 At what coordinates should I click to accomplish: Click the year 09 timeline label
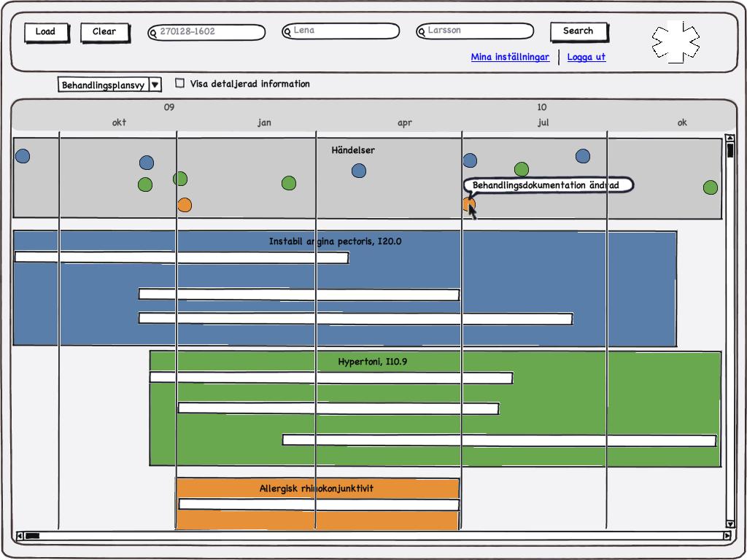pyautogui.click(x=169, y=107)
